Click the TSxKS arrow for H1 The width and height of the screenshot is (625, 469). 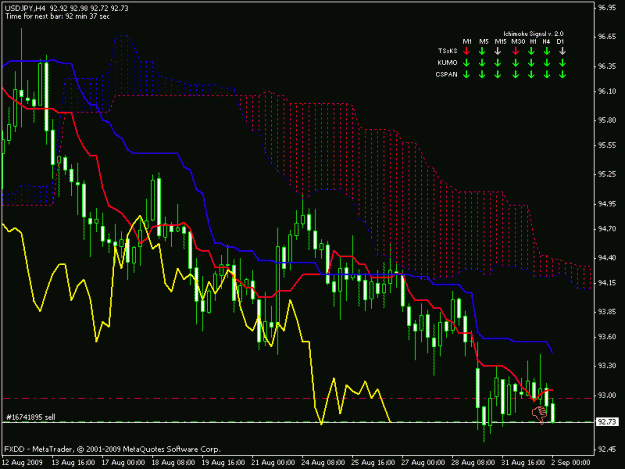(x=531, y=51)
